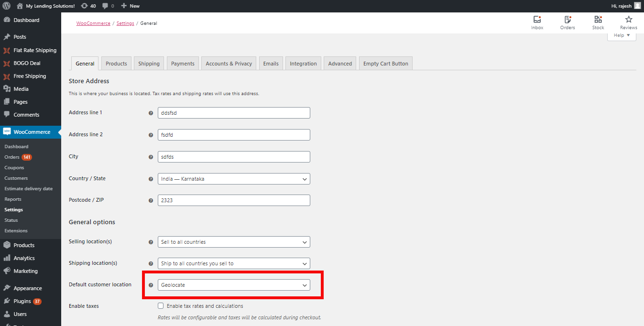The image size is (644, 326).
Task: Click the comments bubble icon in admin bar
Action: (x=106, y=6)
